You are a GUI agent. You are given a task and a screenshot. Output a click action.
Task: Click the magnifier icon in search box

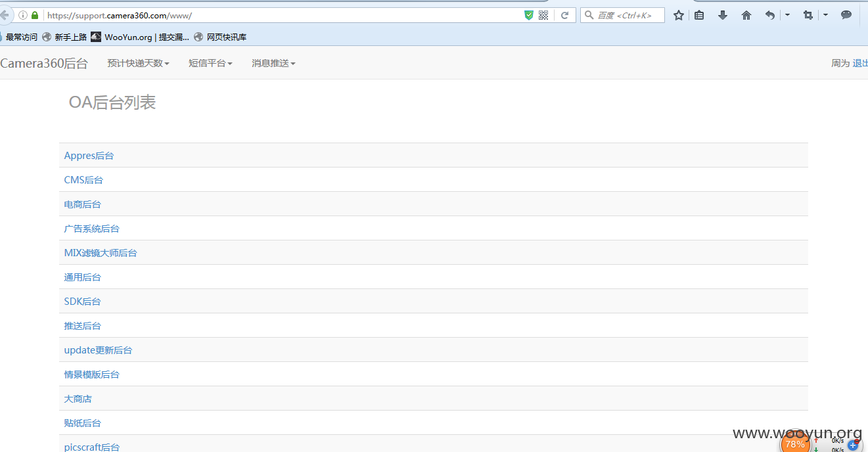pos(589,15)
